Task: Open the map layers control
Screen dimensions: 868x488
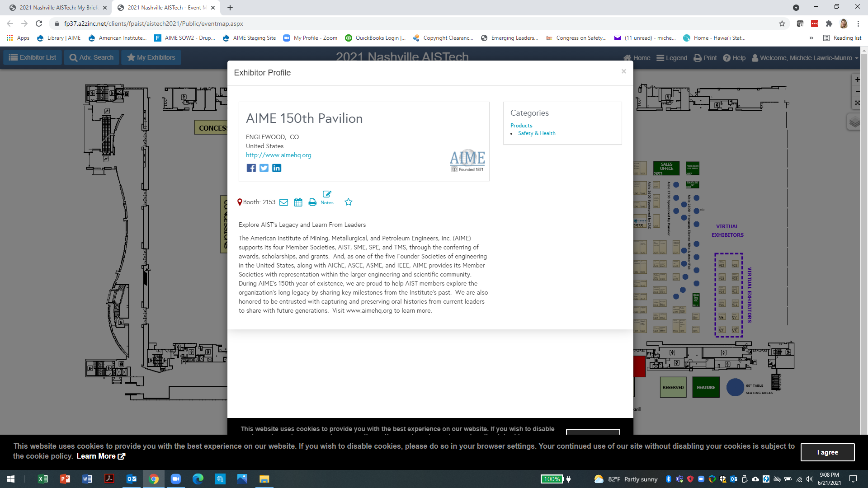Action: coord(854,122)
